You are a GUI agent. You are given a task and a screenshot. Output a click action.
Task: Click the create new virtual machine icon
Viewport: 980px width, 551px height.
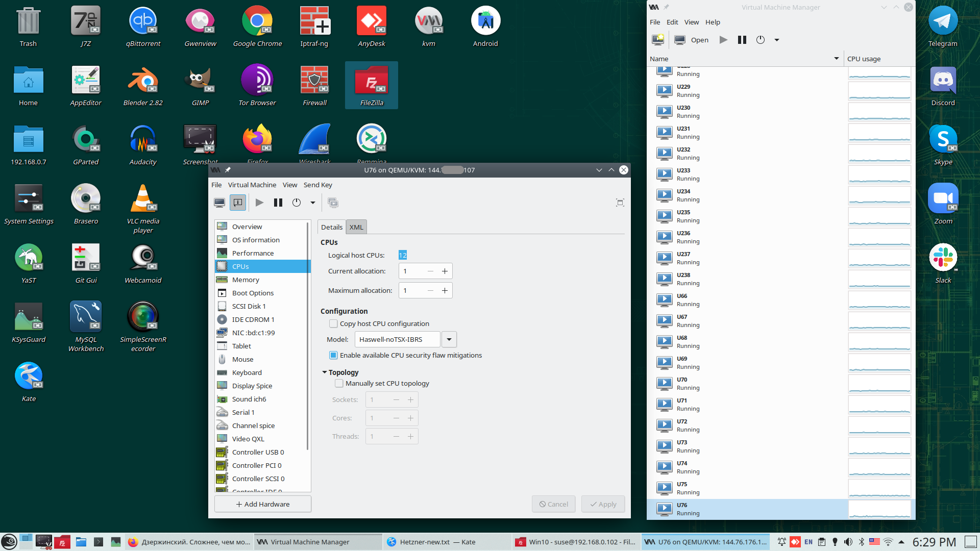[658, 40]
